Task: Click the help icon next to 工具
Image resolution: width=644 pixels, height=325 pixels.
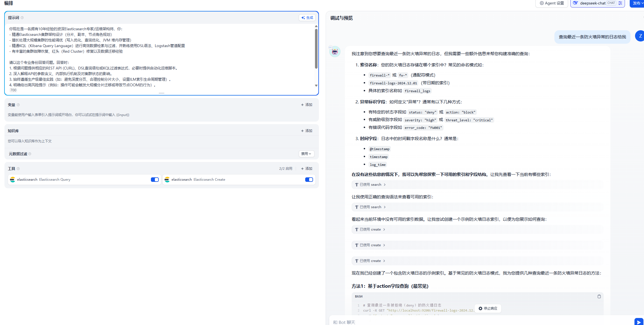Action: 18,169
